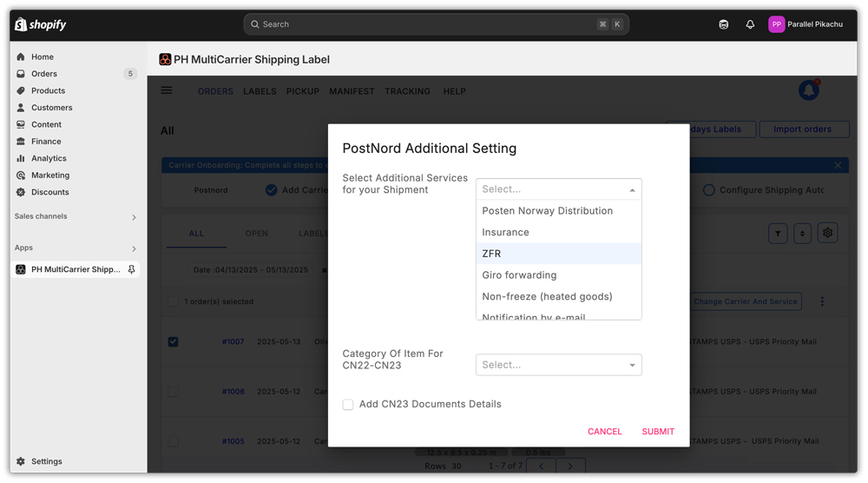
Task: Open order #1007 link
Action: (233, 341)
